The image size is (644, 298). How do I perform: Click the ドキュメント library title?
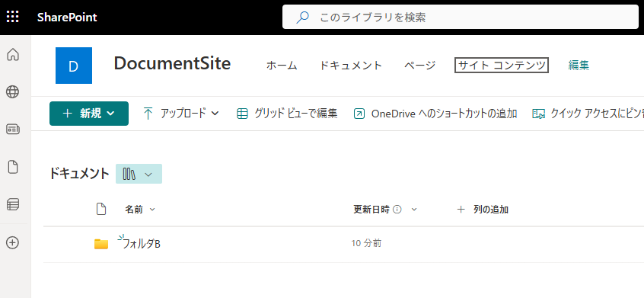(79, 174)
